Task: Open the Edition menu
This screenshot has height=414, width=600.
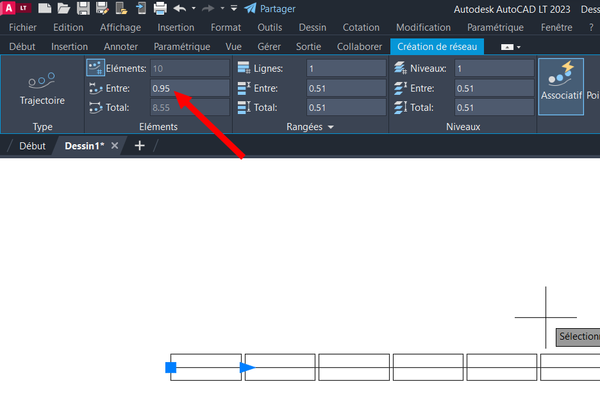Action: [x=68, y=28]
